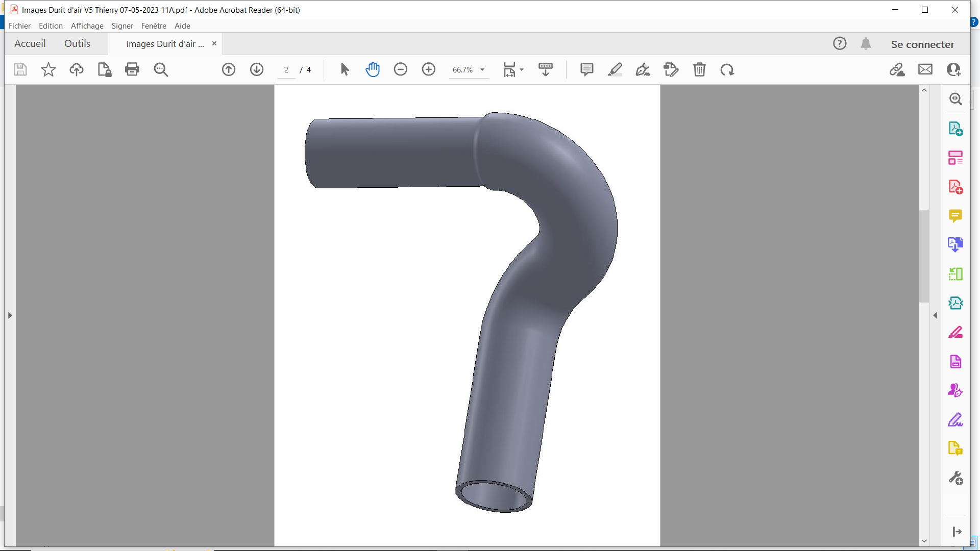The image size is (980, 551).
Task: Go to next page arrow
Action: [257, 69]
